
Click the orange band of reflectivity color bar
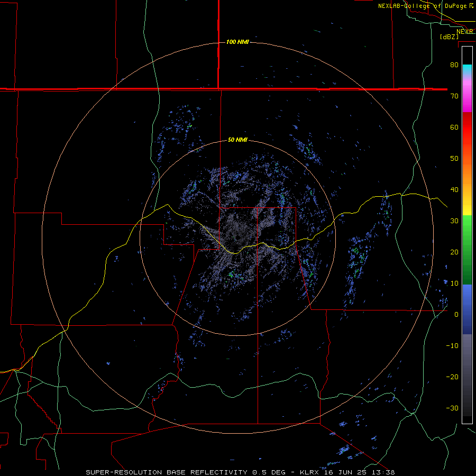(x=467, y=173)
